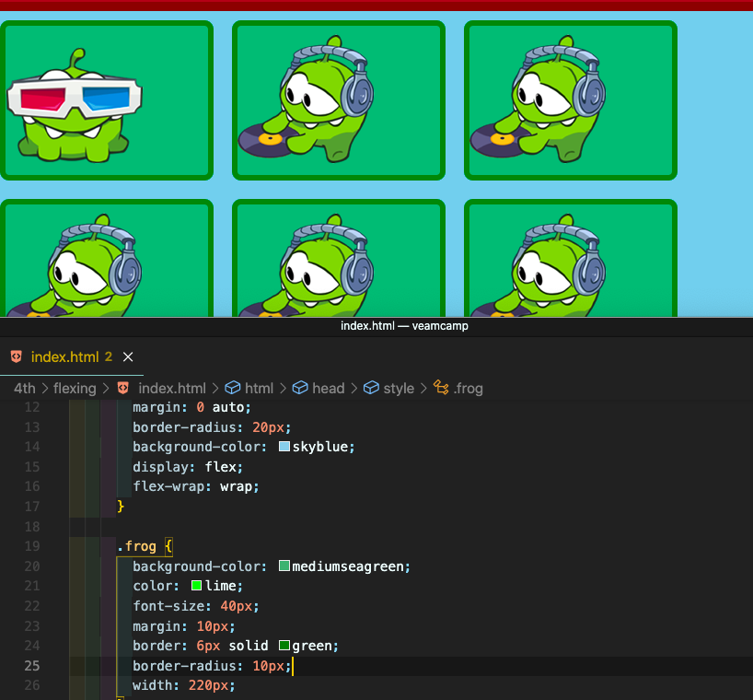This screenshot has width=753, height=700.
Task: Click the style breadcrumb symbol
Action: 399,388
